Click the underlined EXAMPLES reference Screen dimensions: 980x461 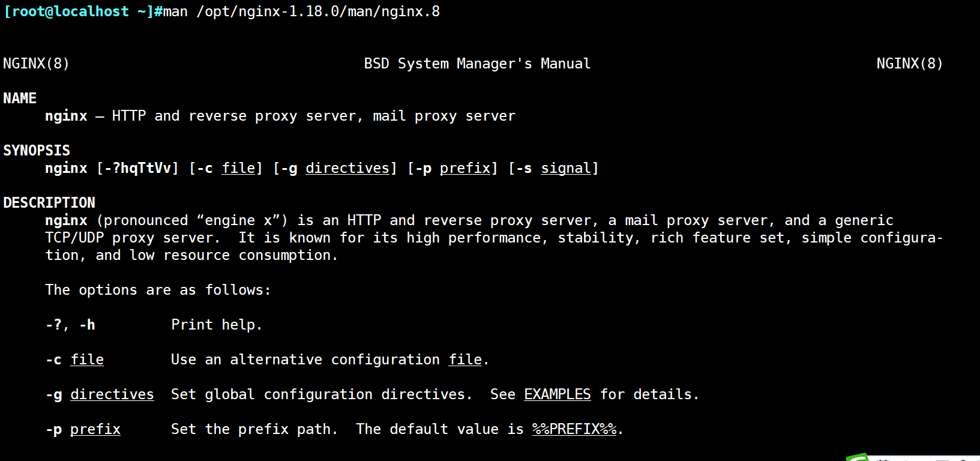(x=557, y=394)
